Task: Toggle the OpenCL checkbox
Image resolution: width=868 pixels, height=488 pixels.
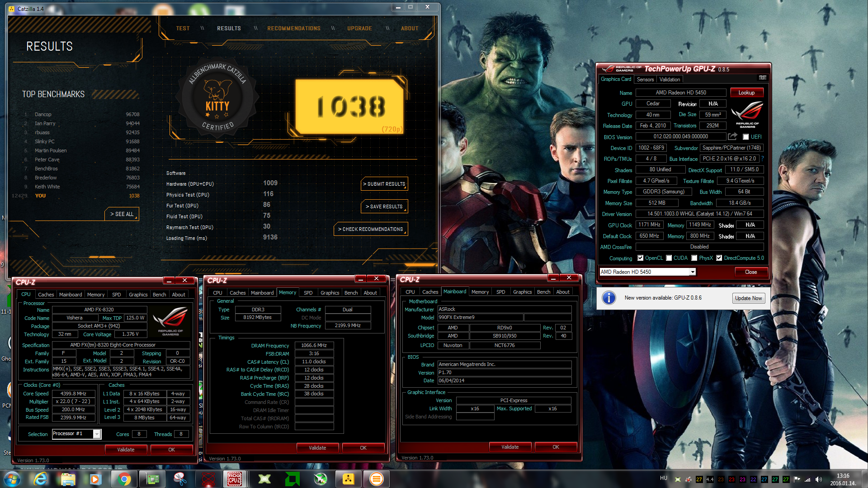Action: (x=640, y=258)
